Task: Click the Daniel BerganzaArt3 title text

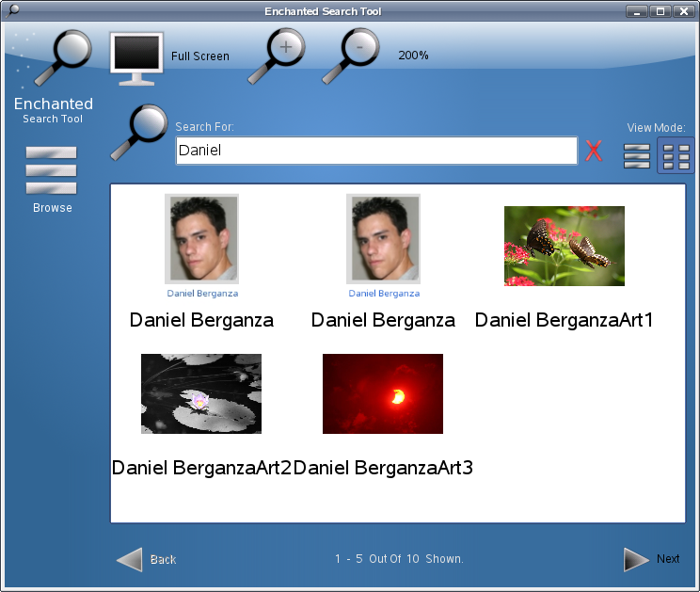Action: [x=383, y=468]
